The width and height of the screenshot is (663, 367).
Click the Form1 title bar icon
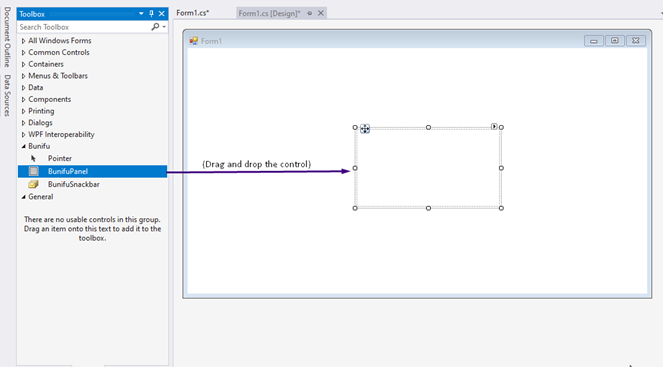tap(194, 41)
